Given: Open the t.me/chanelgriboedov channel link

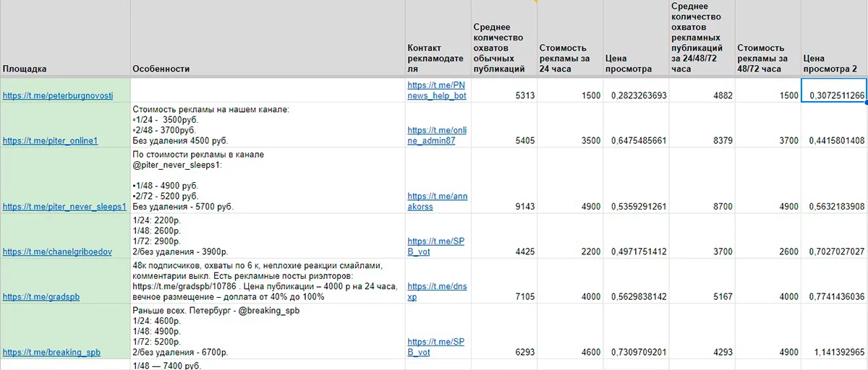Looking at the screenshot, I should pos(57,251).
